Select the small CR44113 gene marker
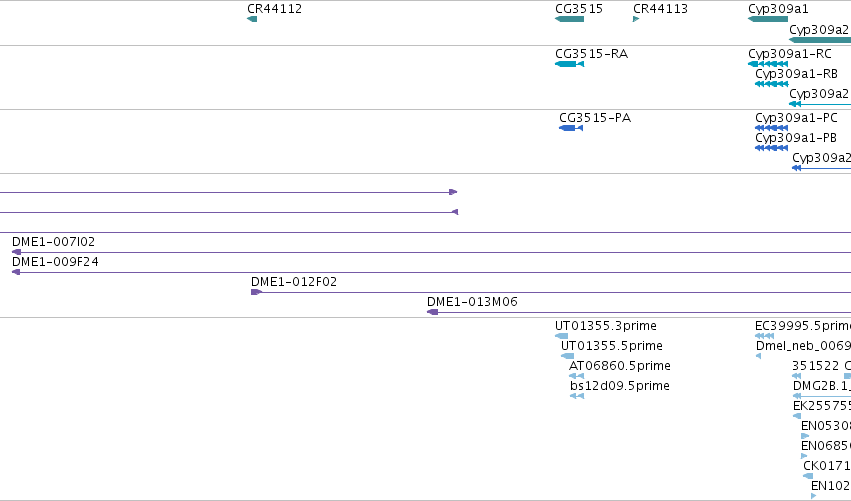 636,19
